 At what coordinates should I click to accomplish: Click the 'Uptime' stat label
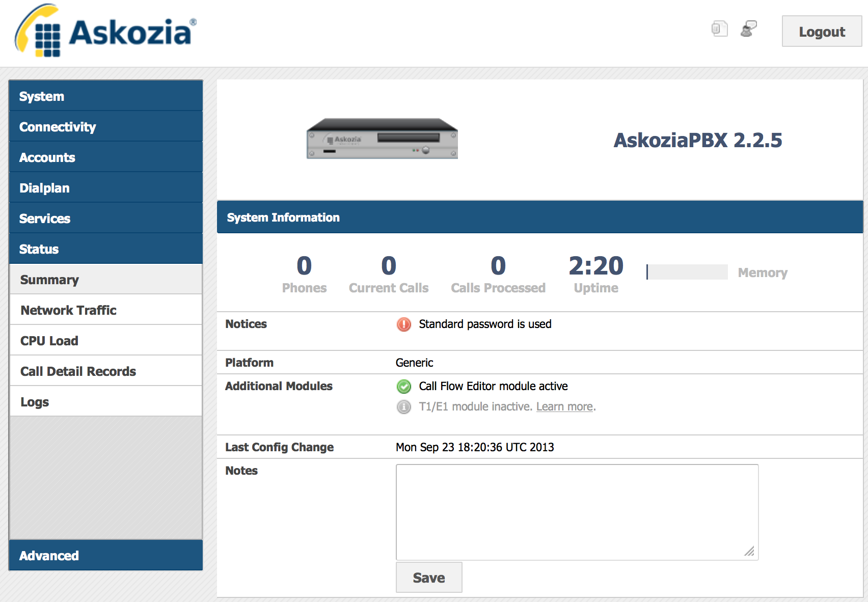[x=596, y=288]
